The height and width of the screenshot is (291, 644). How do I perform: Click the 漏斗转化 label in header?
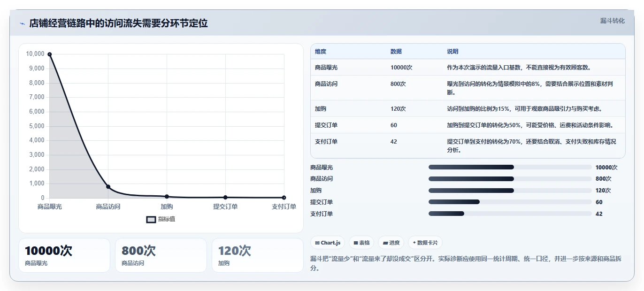pyautogui.click(x=613, y=21)
